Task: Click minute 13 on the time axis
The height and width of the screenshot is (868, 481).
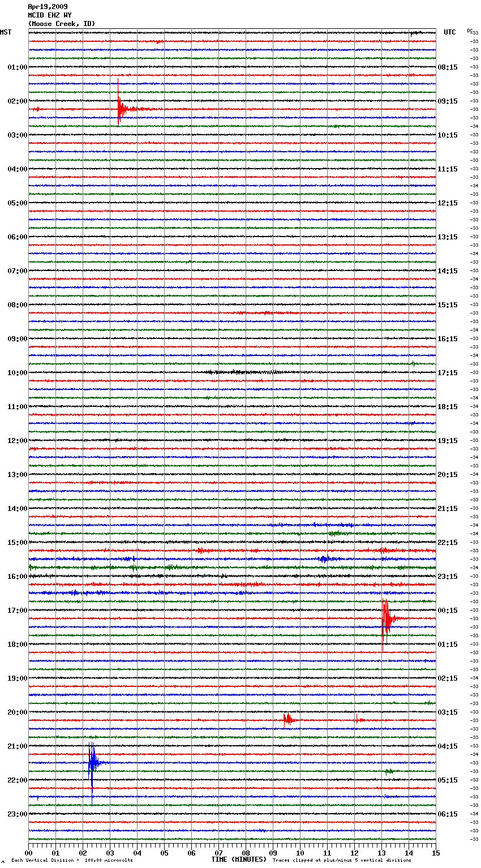Action: [x=381, y=853]
